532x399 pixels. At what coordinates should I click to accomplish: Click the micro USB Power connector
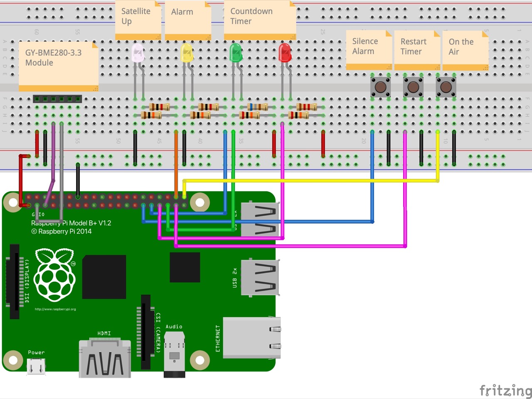(36, 366)
